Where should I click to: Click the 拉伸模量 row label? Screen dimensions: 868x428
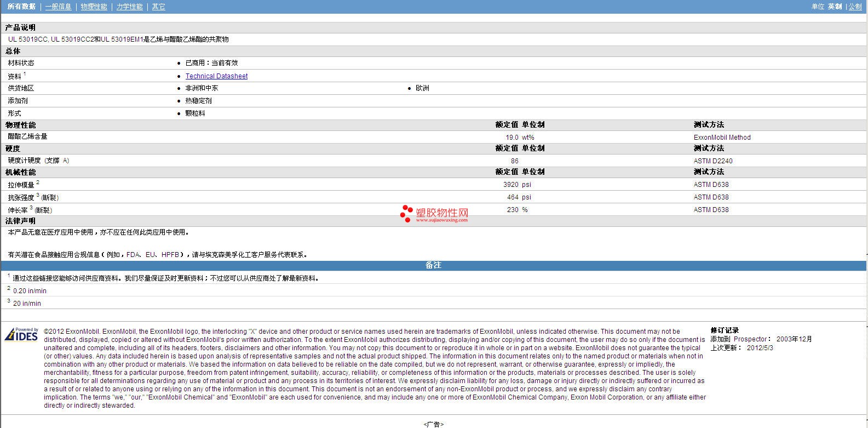point(21,185)
